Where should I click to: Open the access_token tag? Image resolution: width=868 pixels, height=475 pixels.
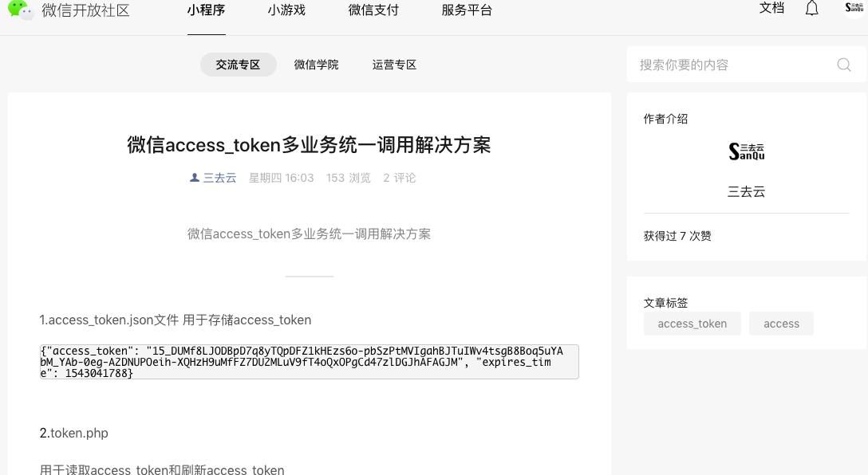[x=692, y=324]
